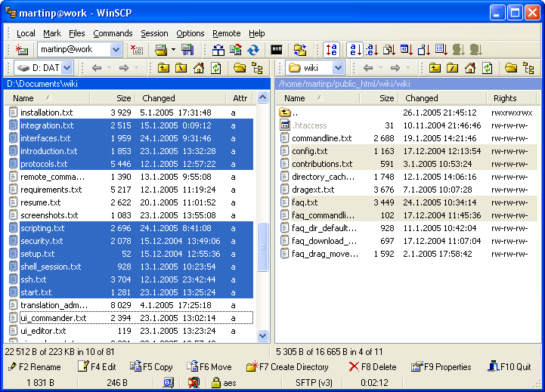Click the Save session floppy icon

187,50
